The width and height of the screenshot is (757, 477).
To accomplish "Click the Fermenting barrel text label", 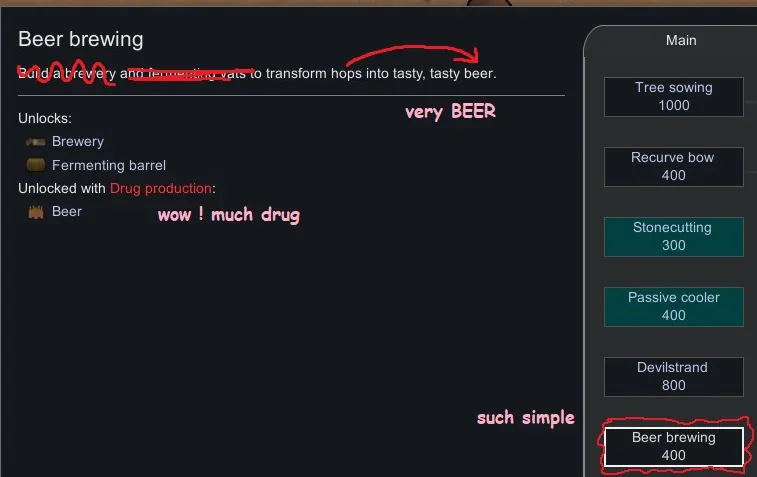I will (109, 165).
